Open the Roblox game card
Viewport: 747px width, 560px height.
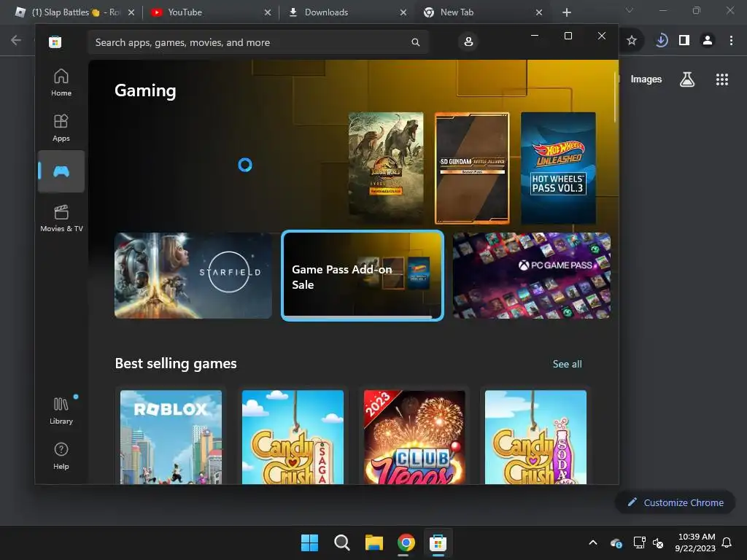(171, 437)
